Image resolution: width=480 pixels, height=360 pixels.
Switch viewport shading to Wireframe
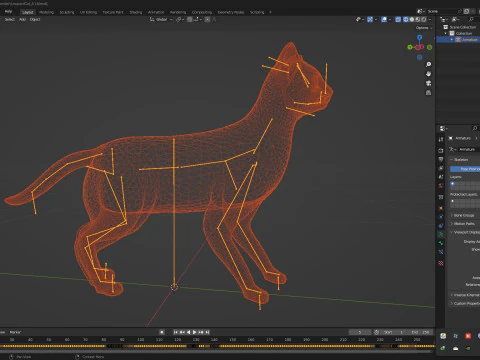406,19
